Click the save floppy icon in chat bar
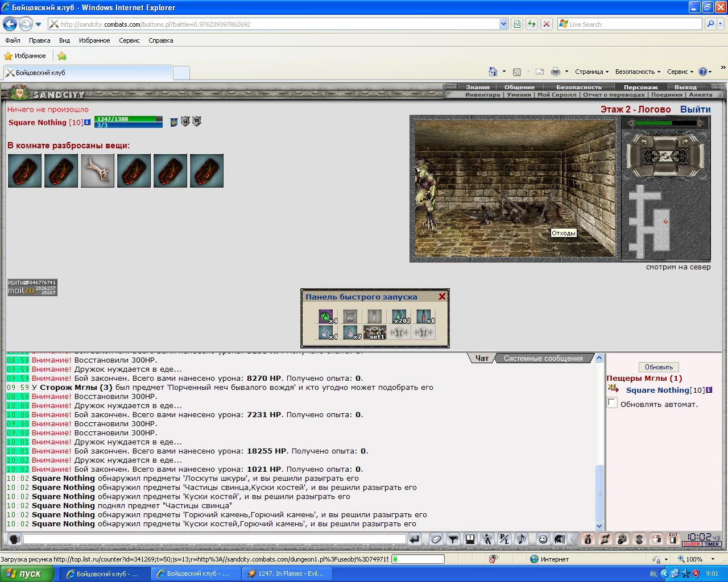Image resolution: width=728 pixels, height=582 pixels. [470, 539]
